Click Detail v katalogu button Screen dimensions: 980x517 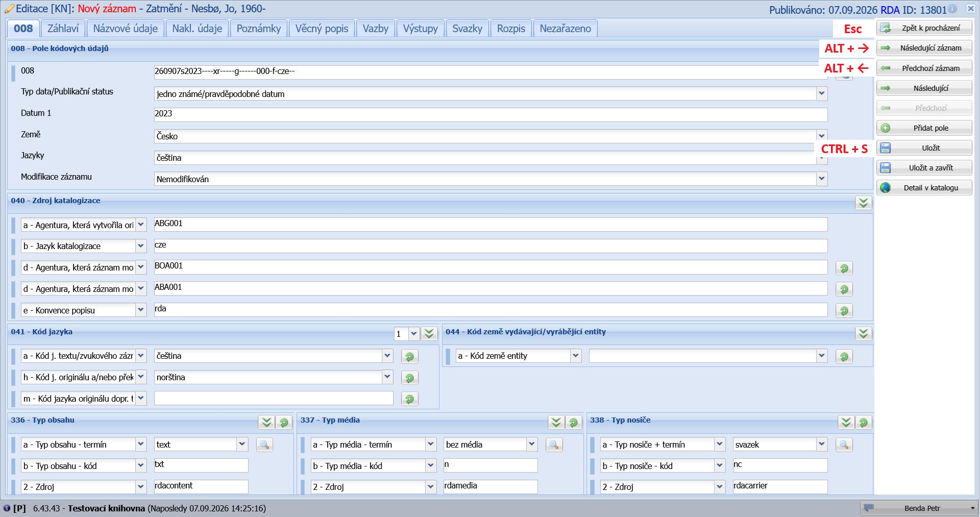click(x=924, y=188)
